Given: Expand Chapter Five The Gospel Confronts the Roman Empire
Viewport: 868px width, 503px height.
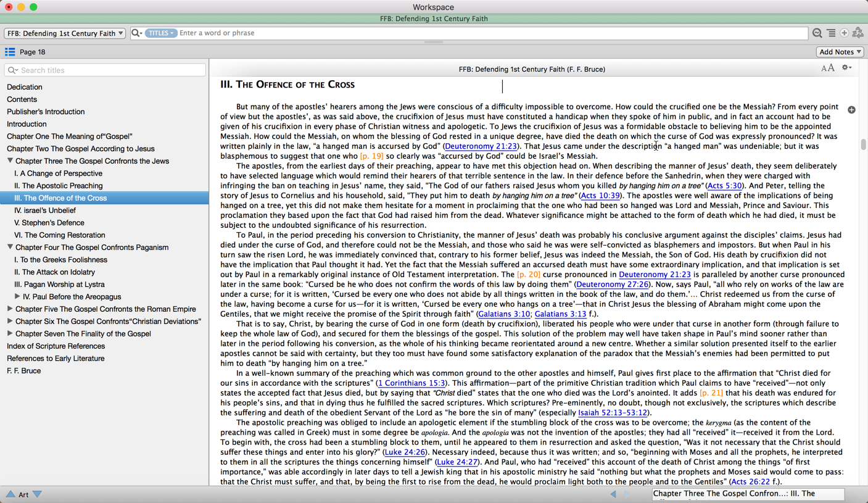Looking at the screenshot, I should click(10, 309).
